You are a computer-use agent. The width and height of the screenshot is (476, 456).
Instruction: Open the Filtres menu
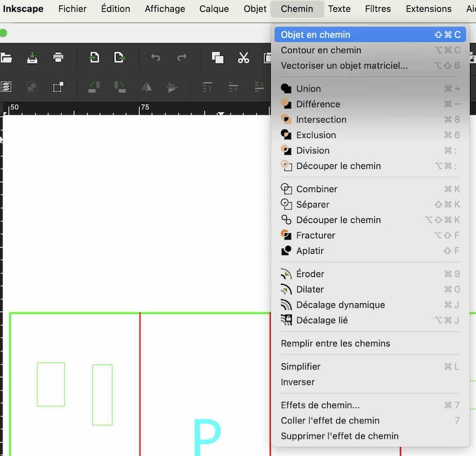pos(378,9)
